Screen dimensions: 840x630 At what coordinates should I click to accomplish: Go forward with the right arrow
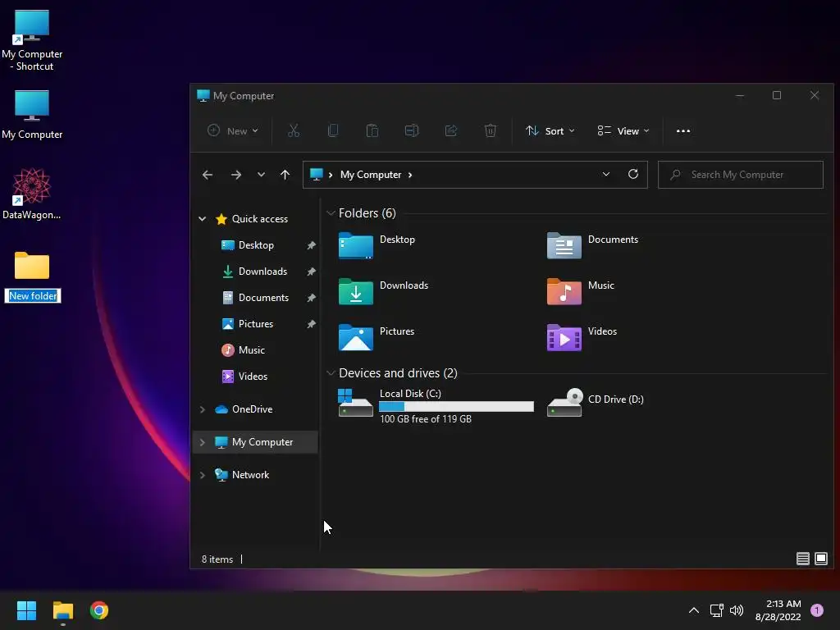click(x=235, y=175)
